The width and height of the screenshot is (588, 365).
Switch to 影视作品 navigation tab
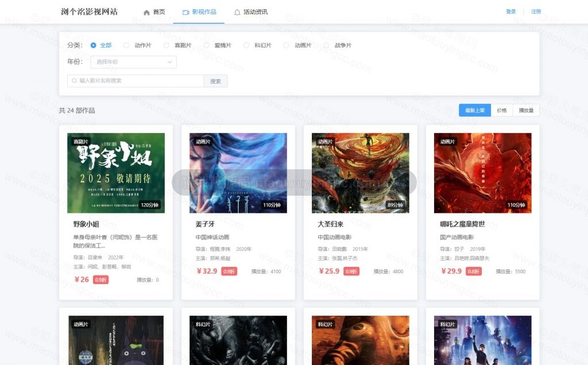[x=199, y=12]
